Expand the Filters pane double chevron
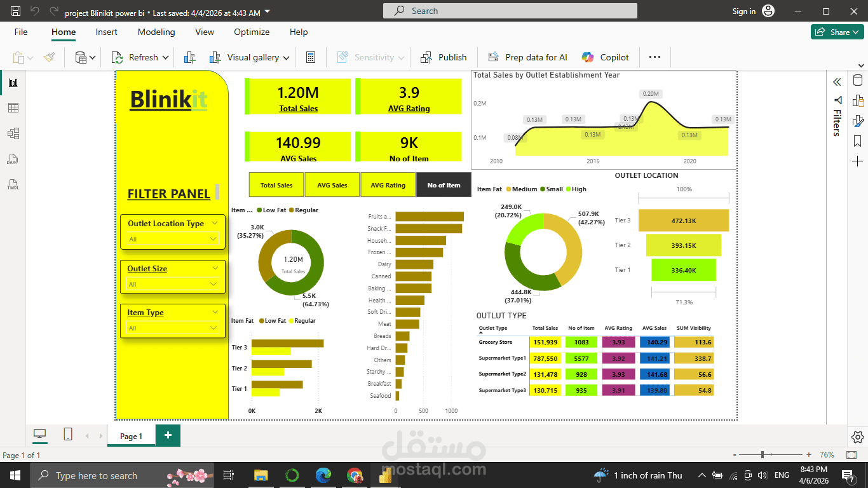This screenshot has width=868, height=488. (837, 82)
